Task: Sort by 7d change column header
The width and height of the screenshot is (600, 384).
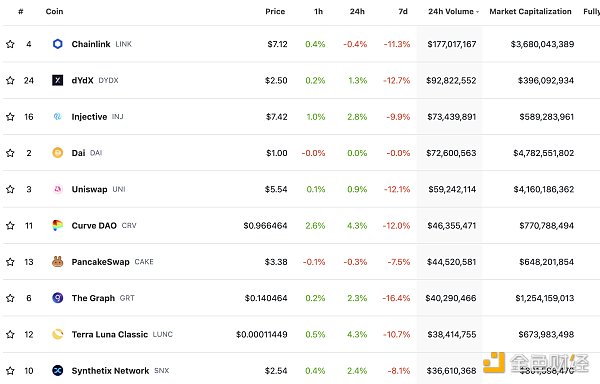Action: 403,11
